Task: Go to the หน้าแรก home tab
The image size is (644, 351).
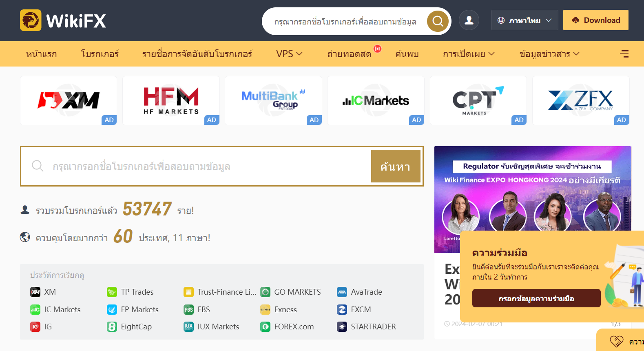Action: pyautogui.click(x=41, y=54)
